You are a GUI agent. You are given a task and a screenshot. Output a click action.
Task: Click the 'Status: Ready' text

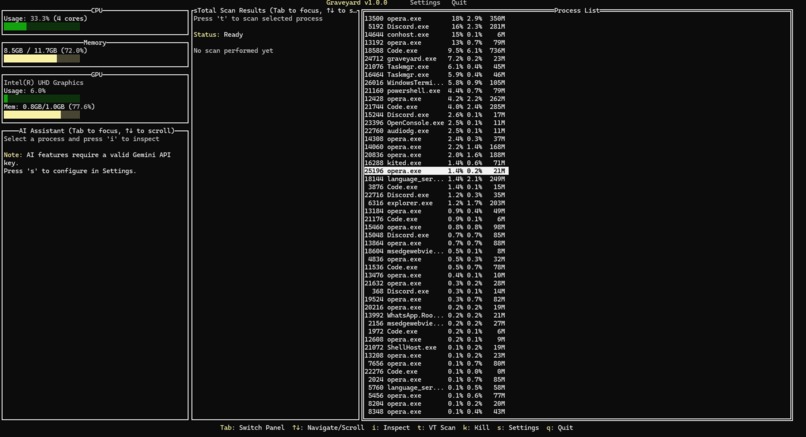point(218,34)
